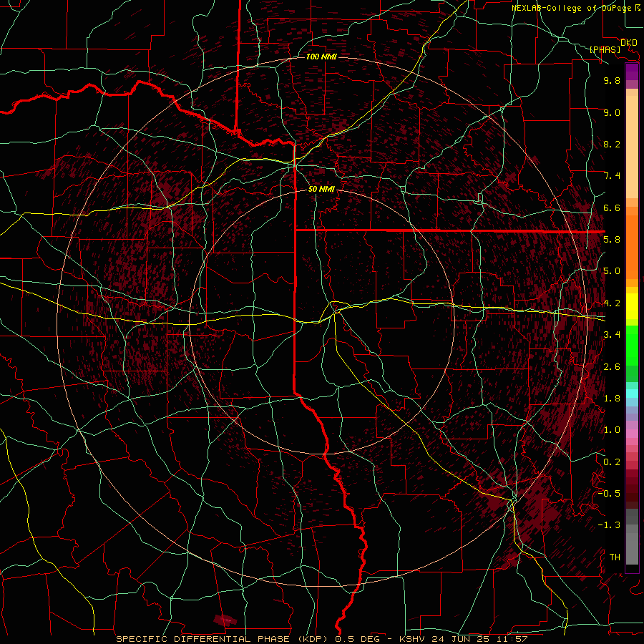Click the 0.2 scale value
The width and height of the screenshot is (644, 644).
pos(612,462)
